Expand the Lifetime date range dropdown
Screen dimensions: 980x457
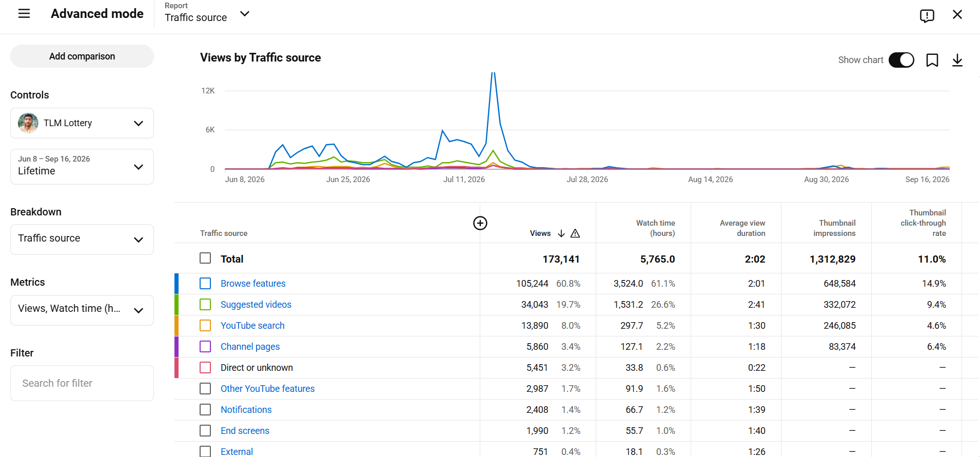pyautogui.click(x=82, y=167)
